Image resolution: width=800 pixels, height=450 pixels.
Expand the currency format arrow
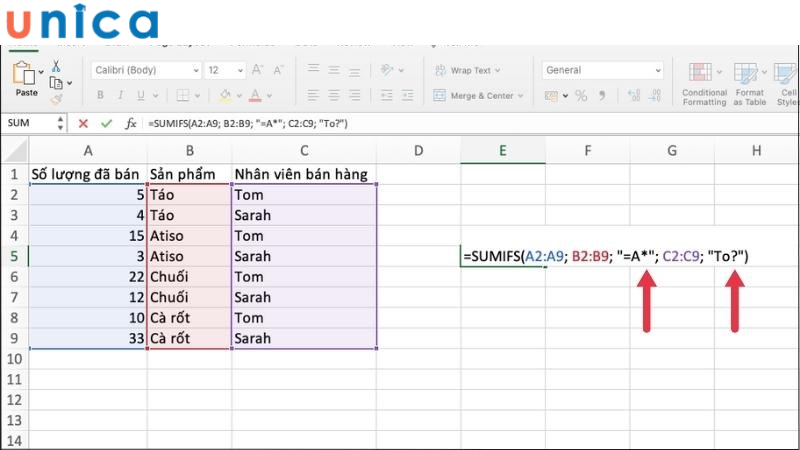click(x=565, y=96)
